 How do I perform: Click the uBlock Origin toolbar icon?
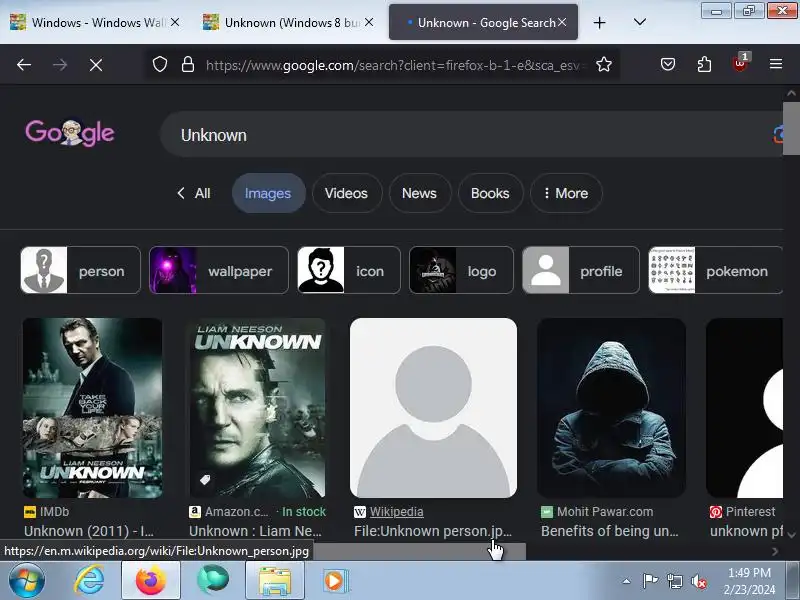740,63
